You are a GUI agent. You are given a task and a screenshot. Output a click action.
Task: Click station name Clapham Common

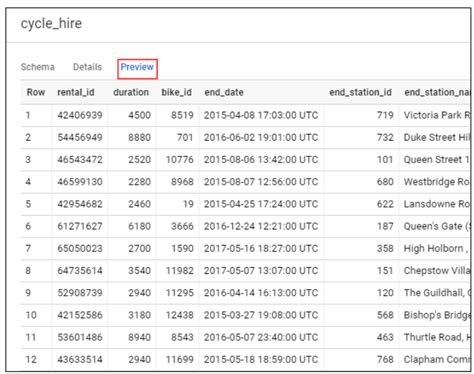pyautogui.click(x=437, y=360)
